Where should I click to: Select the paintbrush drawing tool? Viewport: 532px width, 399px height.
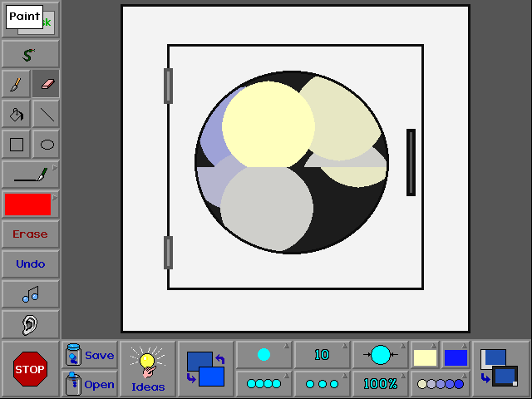(16, 84)
